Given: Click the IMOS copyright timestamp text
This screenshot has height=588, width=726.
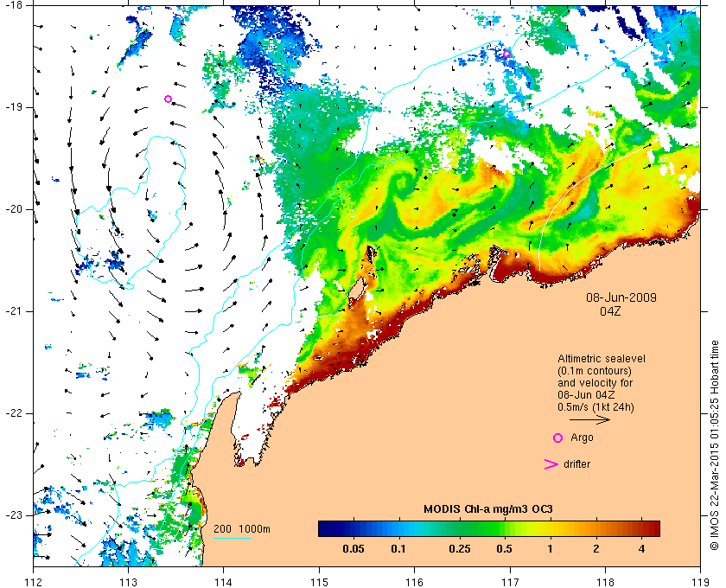Looking at the screenshot, I should [715, 444].
